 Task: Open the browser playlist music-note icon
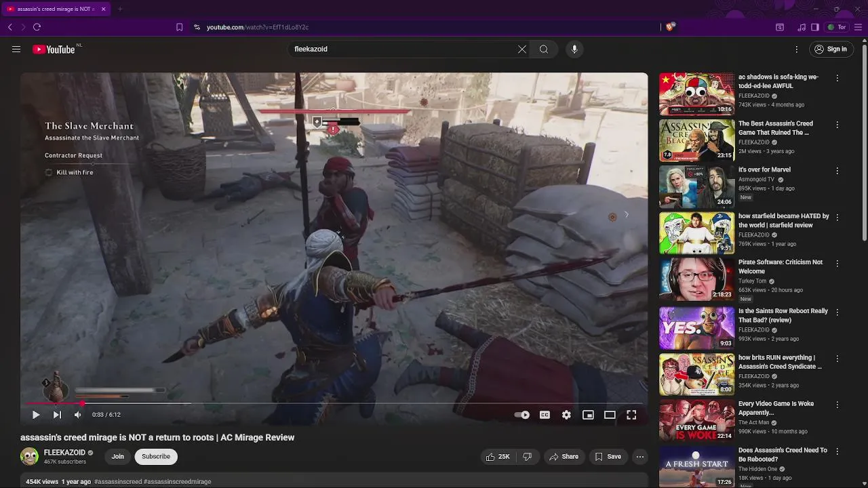coord(802,27)
